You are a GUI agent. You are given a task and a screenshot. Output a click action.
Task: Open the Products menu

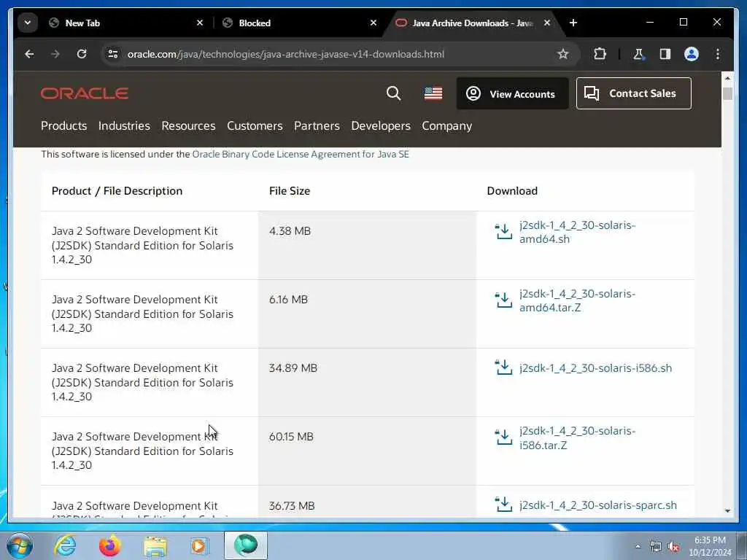click(64, 125)
